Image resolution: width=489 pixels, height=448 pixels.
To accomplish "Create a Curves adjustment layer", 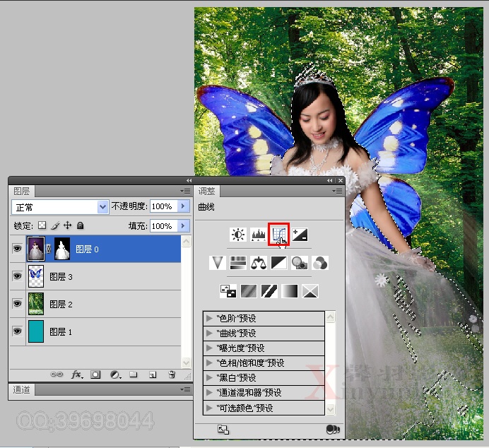I will click(x=279, y=235).
